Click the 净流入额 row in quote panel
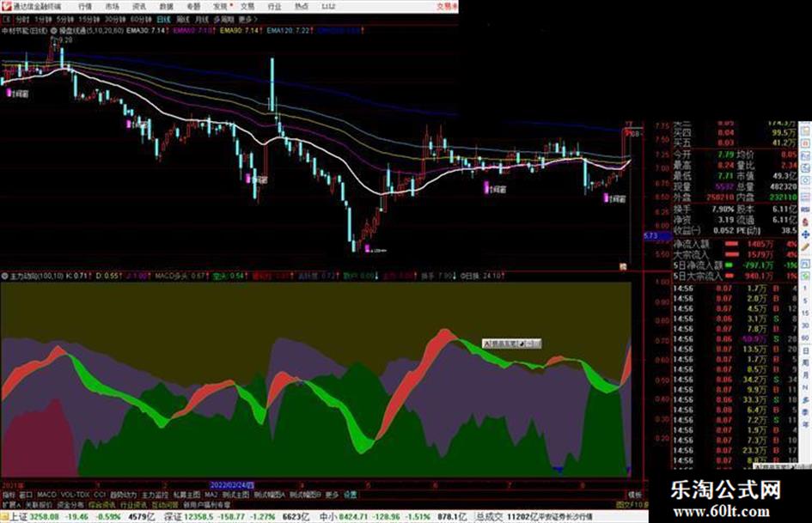Image resolution: width=812 pixels, height=523 pixels. (736, 244)
